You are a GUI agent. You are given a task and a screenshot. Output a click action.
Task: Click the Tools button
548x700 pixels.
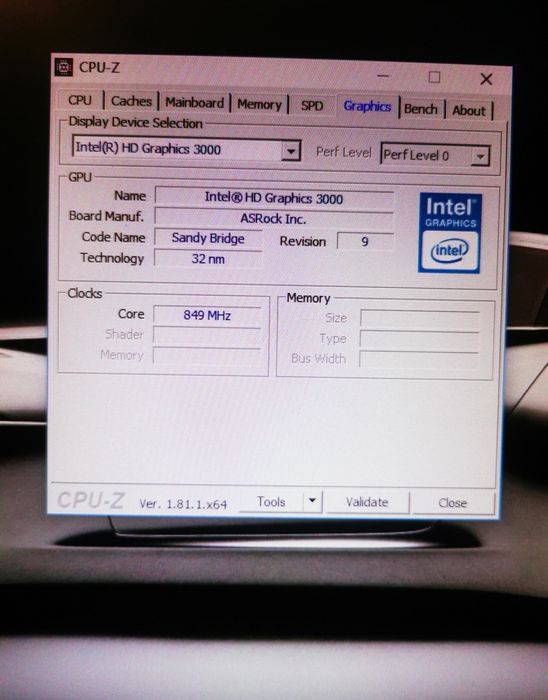[x=271, y=502]
